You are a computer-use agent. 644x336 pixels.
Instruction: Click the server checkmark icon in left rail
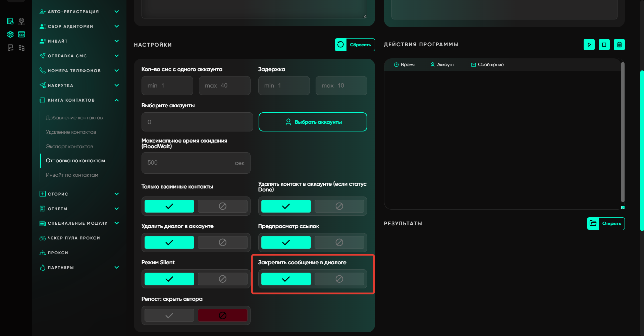pyautogui.click(x=10, y=21)
